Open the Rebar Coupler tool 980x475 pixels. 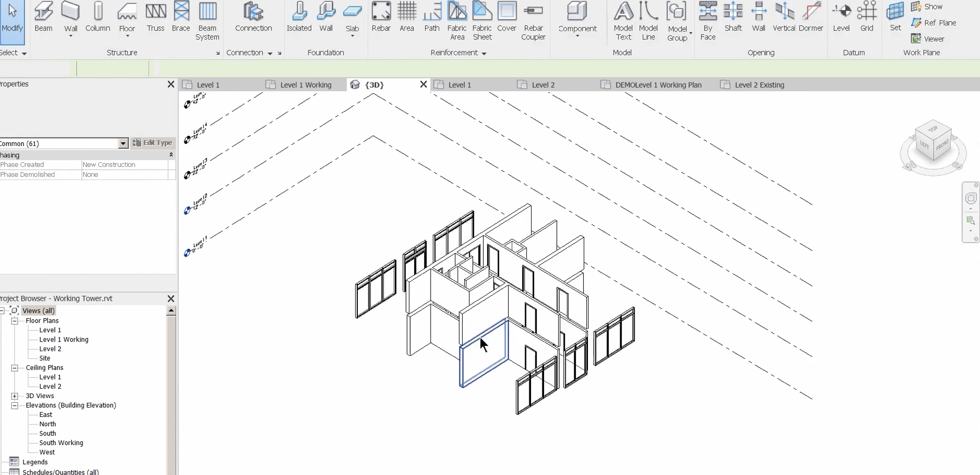pos(533,21)
